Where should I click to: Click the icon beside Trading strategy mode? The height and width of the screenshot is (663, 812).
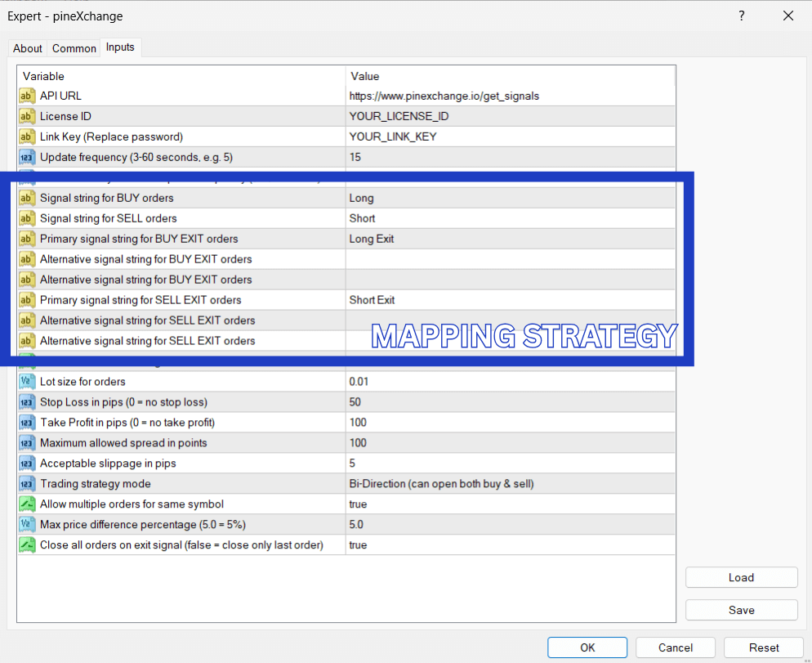[26, 484]
